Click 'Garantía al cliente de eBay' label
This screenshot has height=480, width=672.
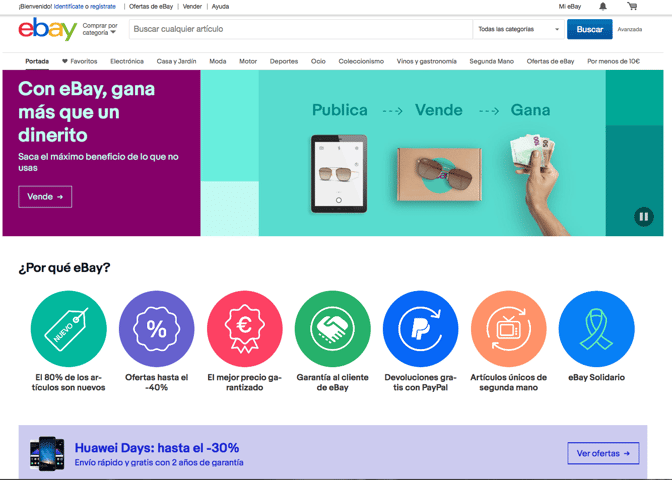click(333, 382)
